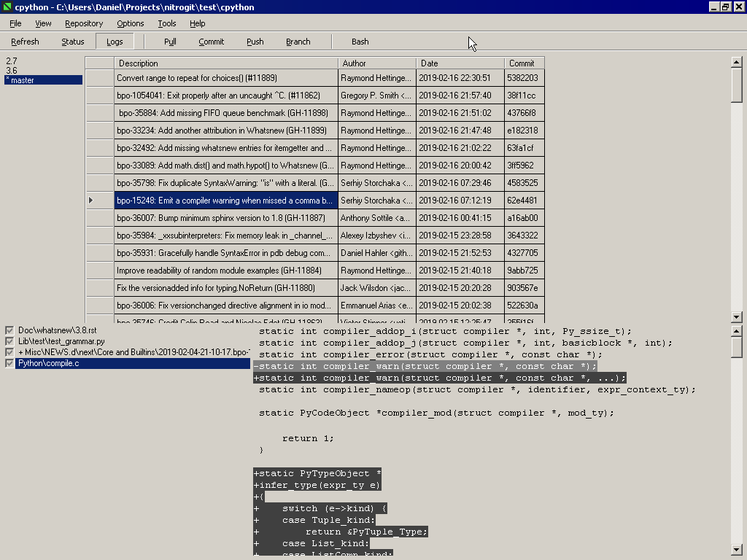
Task: Select commit 'Fix the versionadded info for typing.NoReturn'
Action: point(226,287)
